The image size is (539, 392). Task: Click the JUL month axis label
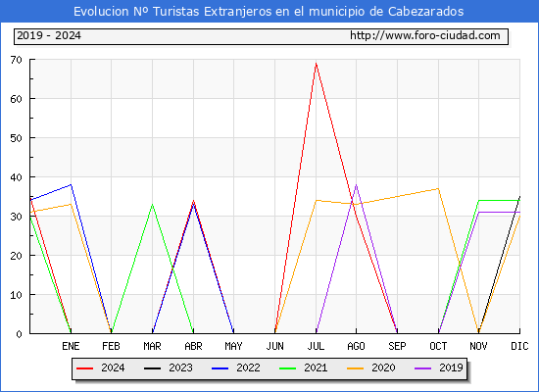[x=316, y=346]
